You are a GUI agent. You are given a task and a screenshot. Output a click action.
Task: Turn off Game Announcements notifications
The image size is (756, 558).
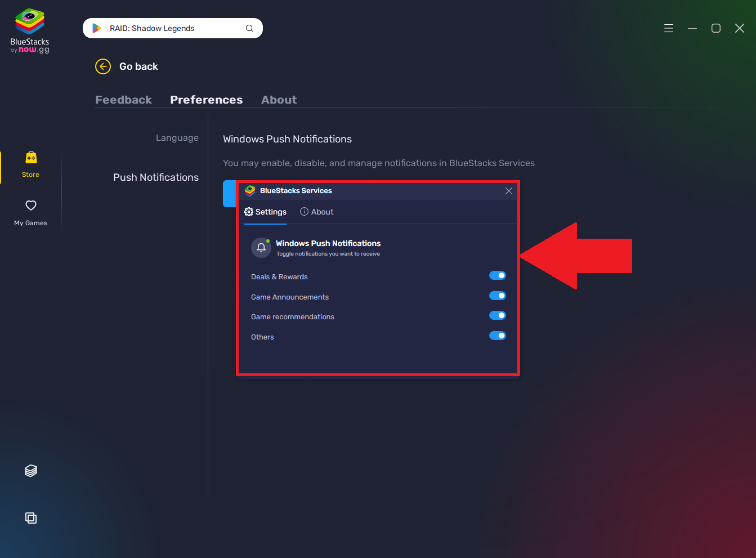point(498,296)
